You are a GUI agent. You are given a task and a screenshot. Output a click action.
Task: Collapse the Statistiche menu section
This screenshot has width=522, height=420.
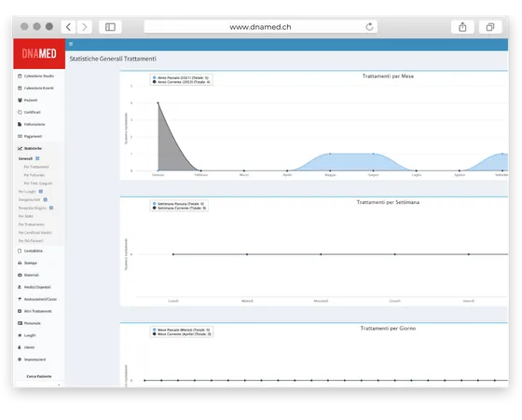[30, 148]
